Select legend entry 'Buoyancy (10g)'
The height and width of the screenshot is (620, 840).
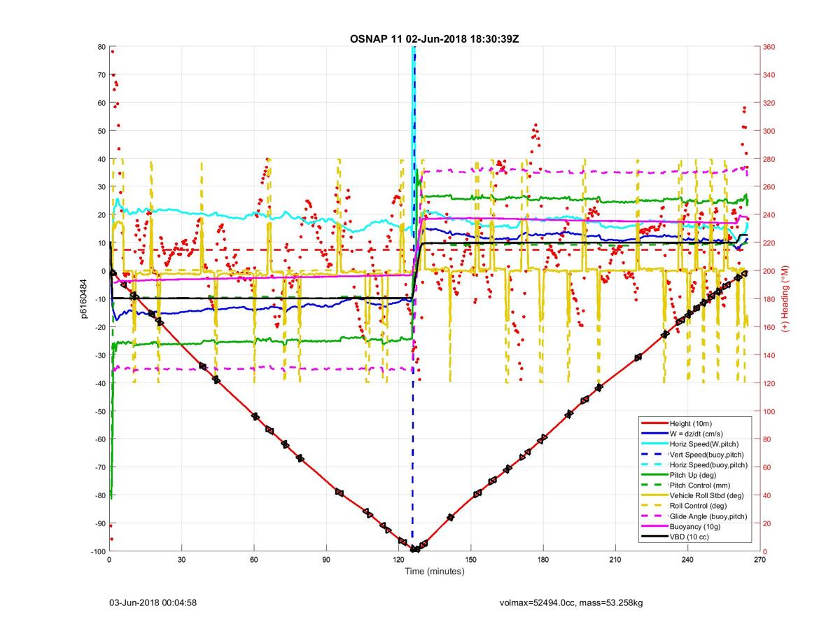(x=695, y=526)
